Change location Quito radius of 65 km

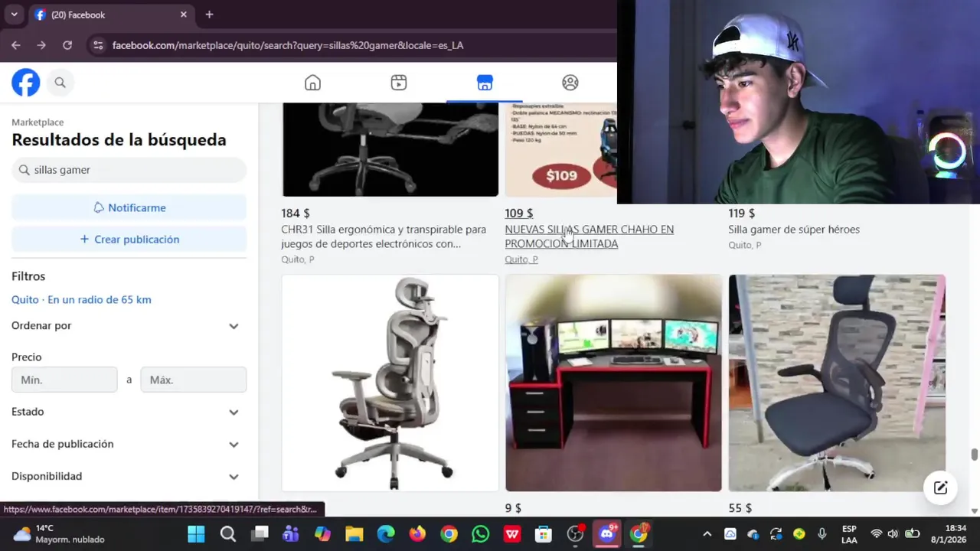(x=81, y=300)
